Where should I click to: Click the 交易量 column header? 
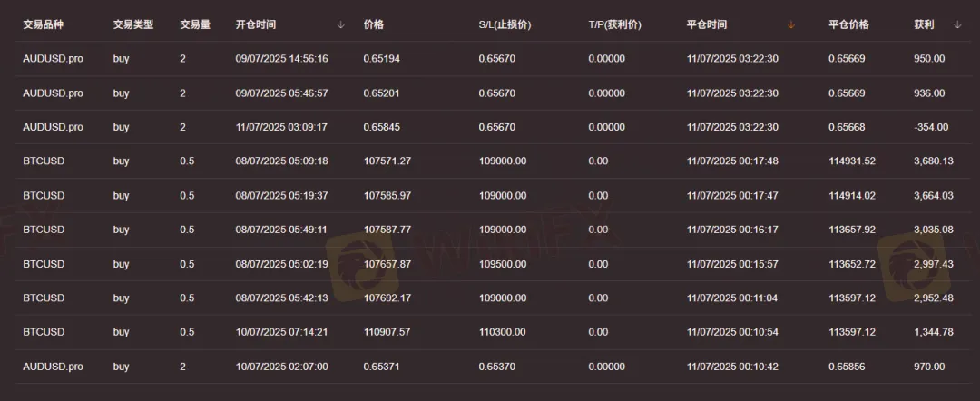tap(195, 25)
